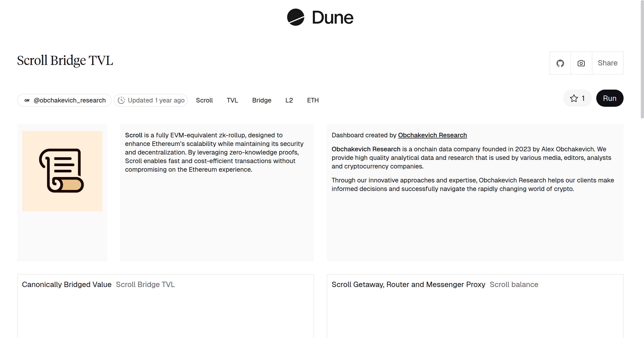Follow the Obchakevich Research link

(x=432, y=135)
